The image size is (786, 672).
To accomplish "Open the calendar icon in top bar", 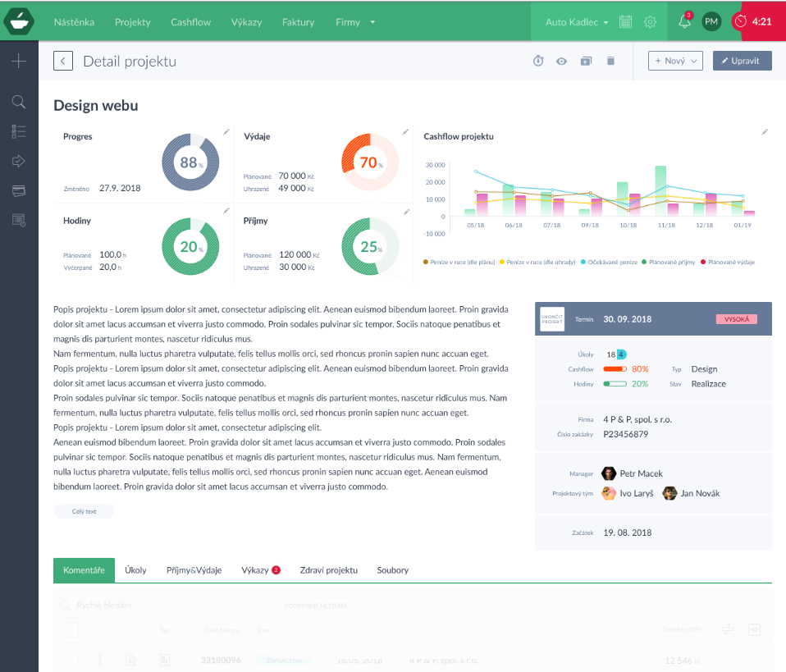I will click(625, 22).
